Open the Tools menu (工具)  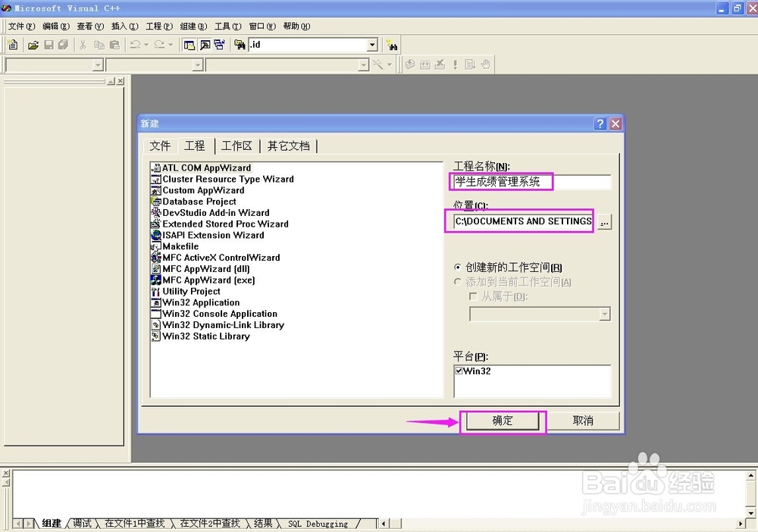coord(227,26)
